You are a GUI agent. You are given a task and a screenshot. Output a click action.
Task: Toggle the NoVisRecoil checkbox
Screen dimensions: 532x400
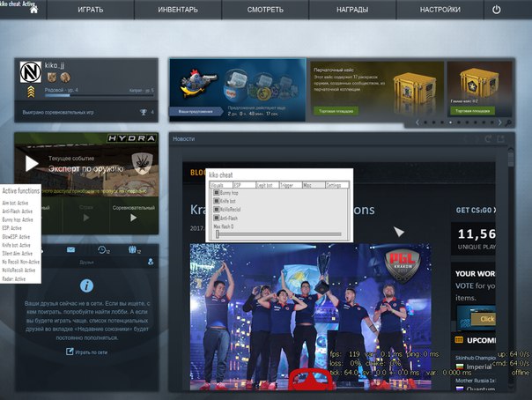pos(217,210)
